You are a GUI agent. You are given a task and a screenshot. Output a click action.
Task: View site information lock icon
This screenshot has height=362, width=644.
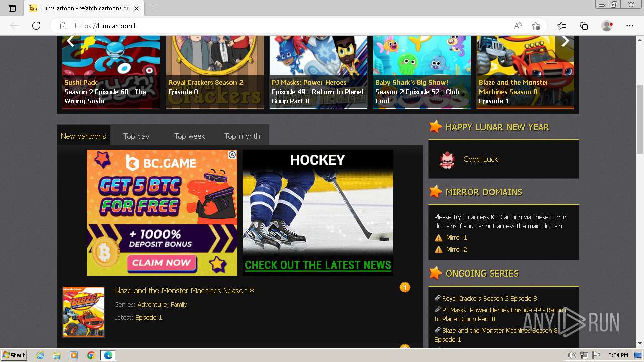click(x=63, y=26)
